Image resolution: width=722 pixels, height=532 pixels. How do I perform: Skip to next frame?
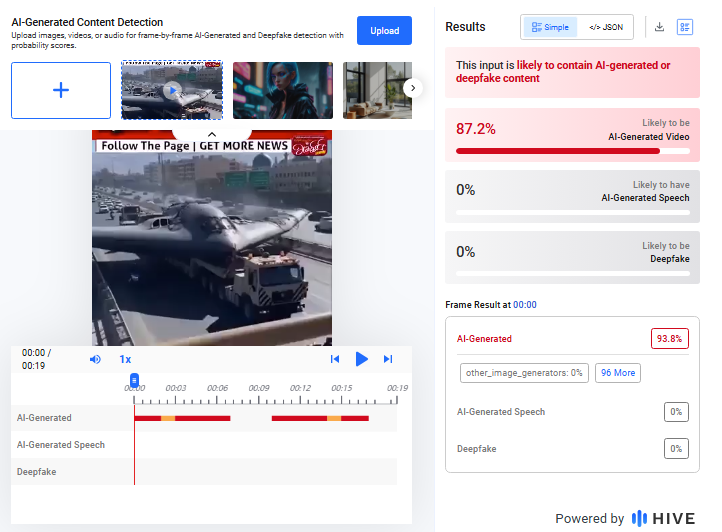pos(388,359)
